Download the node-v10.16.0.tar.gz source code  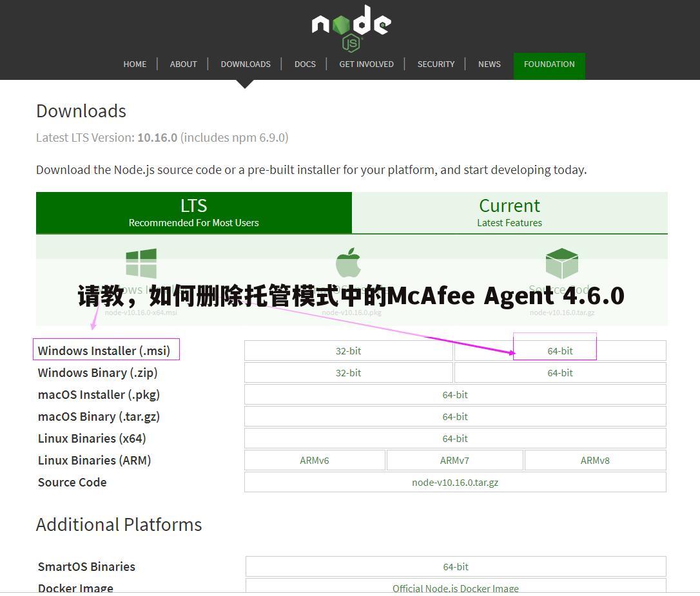coord(455,481)
